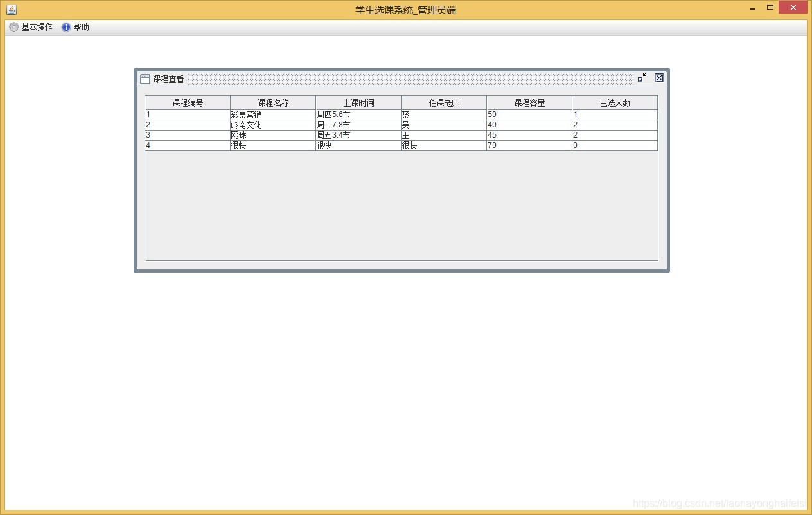Click the 课程查看 internal frame icon
The height and width of the screenshot is (515, 812).
[145, 79]
